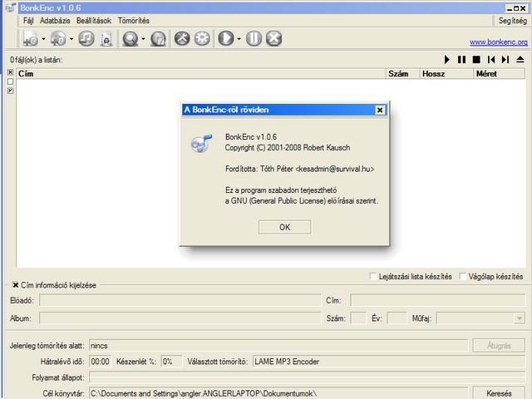Sort list by Szám column header
The width and height of the screenshot is (532, 399).
[403, 74]
